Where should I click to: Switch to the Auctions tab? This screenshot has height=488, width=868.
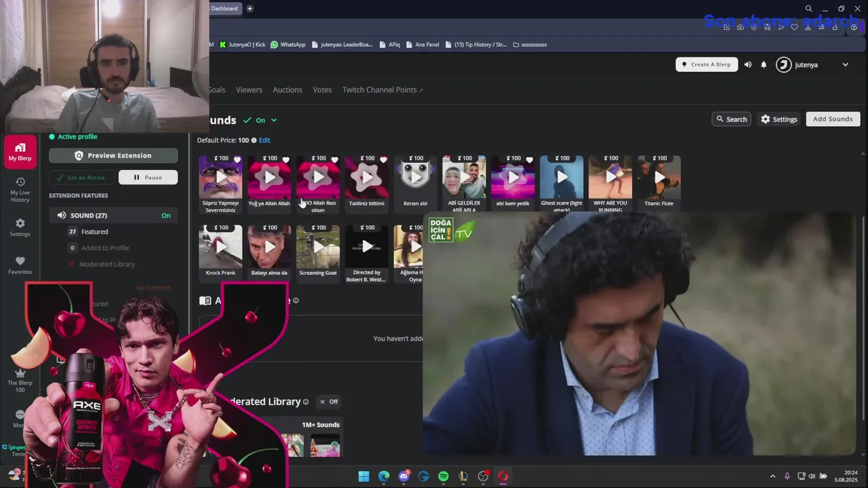pos(288,89)
